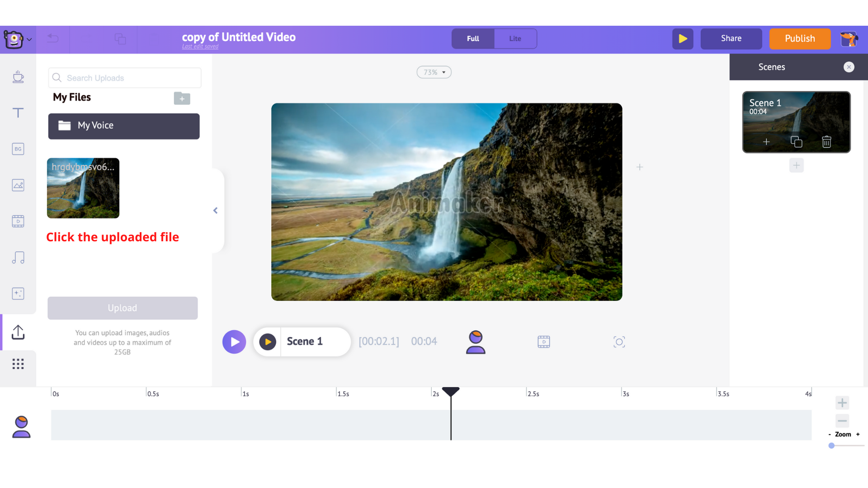868x488 pixels.
Task: Toggle Full view mode
Action: coord(474,38)
